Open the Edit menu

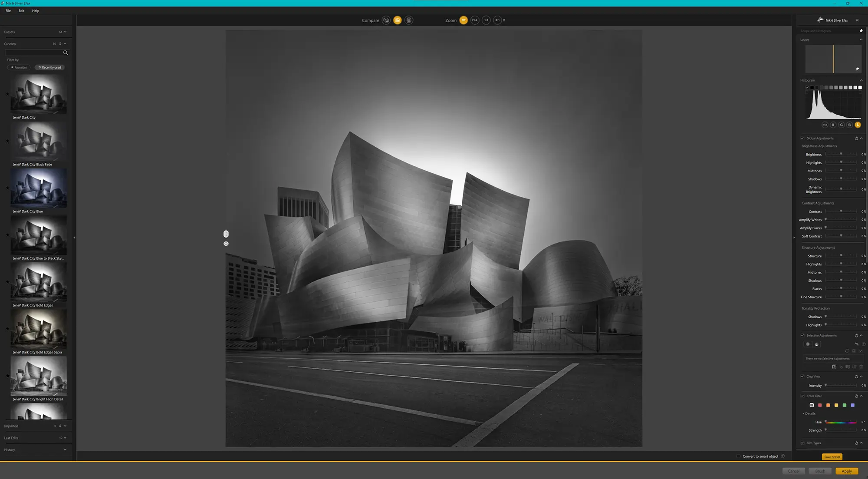(x=21, y=11)
